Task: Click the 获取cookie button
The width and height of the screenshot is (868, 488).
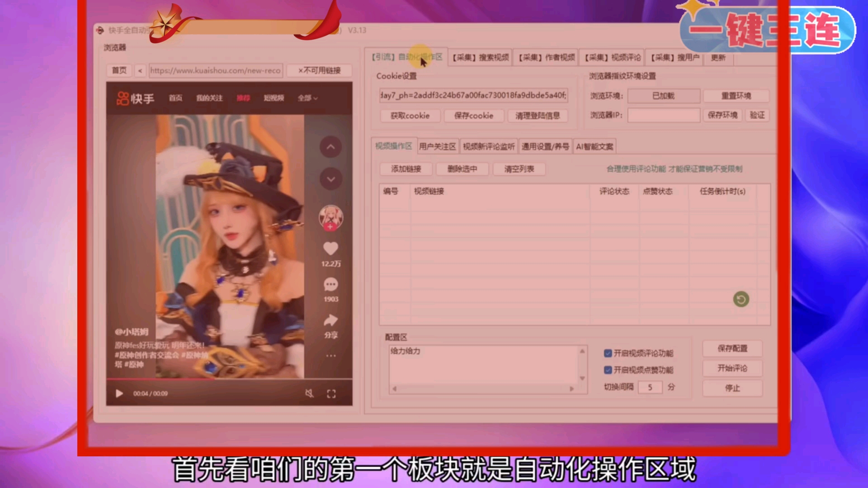Action: [410, 116]
